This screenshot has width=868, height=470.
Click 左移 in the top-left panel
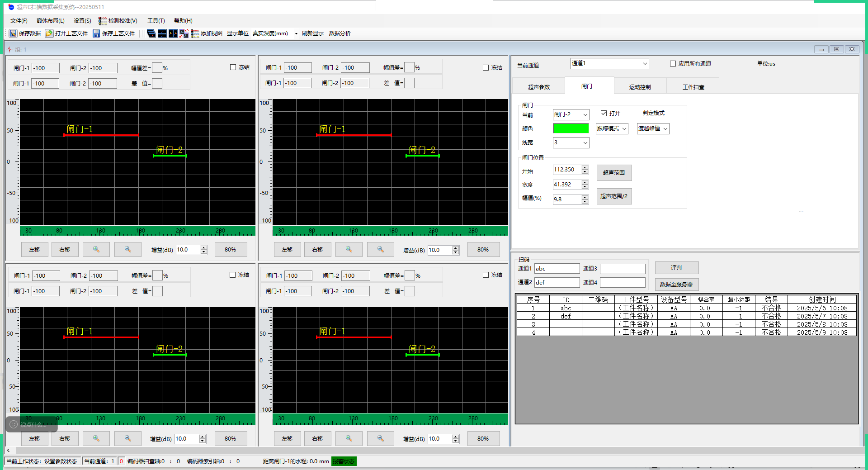tap(34, 250)
